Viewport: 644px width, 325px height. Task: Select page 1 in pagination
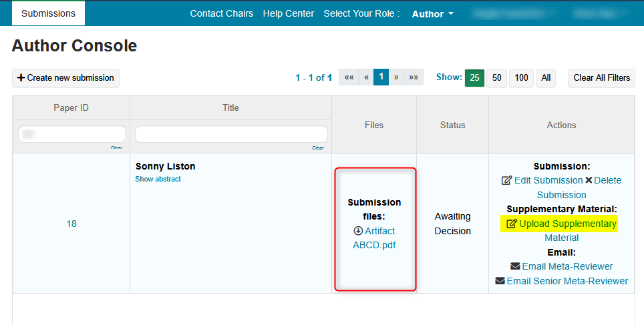381,77
